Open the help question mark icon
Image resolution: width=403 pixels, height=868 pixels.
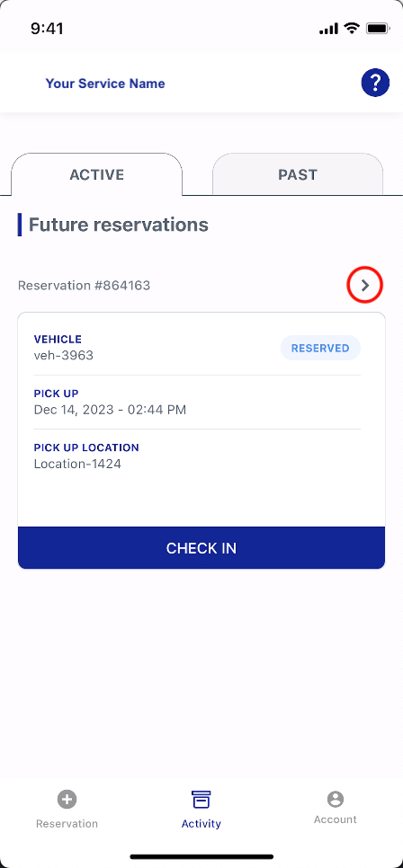375,83
